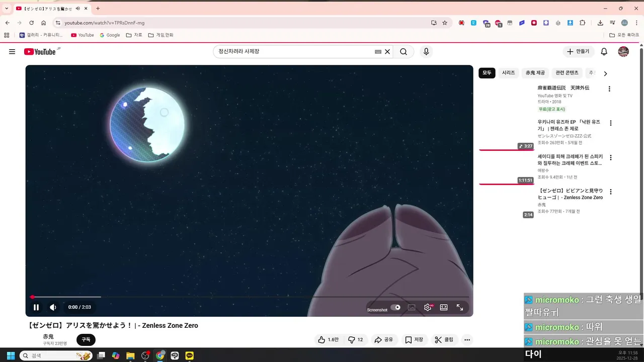Open Windows Start menu
The height and width of the screenshot is (362, 644).
[11, 355]
